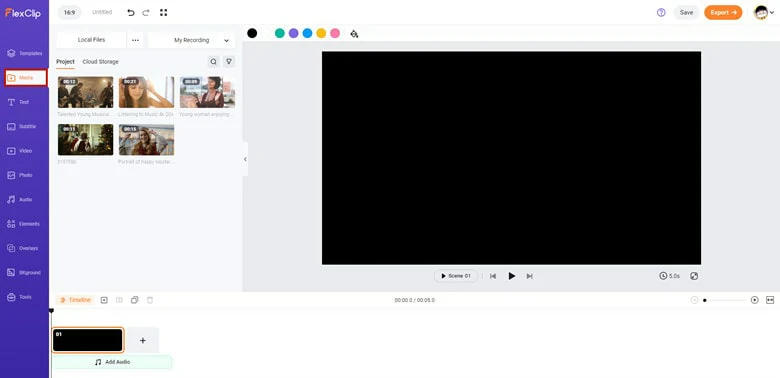Select the Project tab

tap(65, 62)
